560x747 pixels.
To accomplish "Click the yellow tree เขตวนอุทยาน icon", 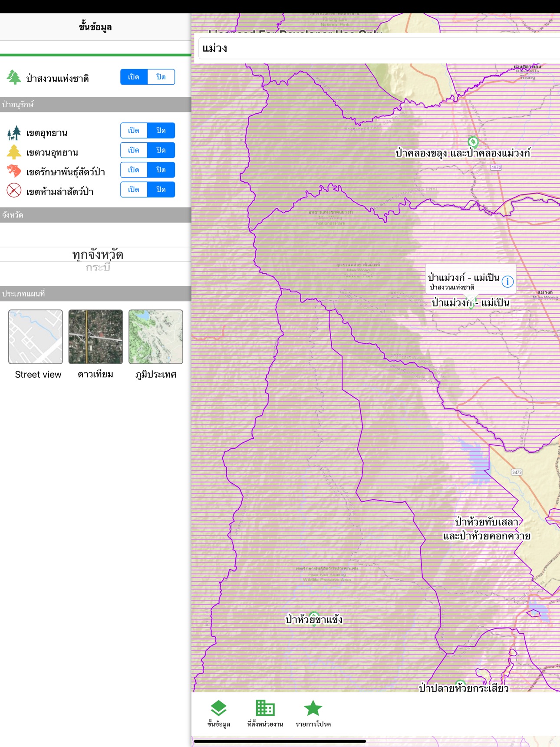I will pyautogui.click(x=14, y=152).
